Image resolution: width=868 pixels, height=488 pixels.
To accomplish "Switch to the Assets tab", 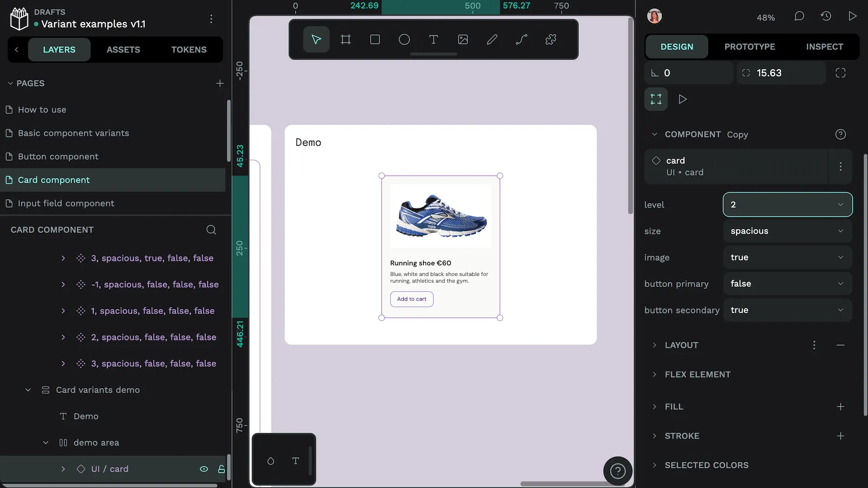I will tap(123, 50).
